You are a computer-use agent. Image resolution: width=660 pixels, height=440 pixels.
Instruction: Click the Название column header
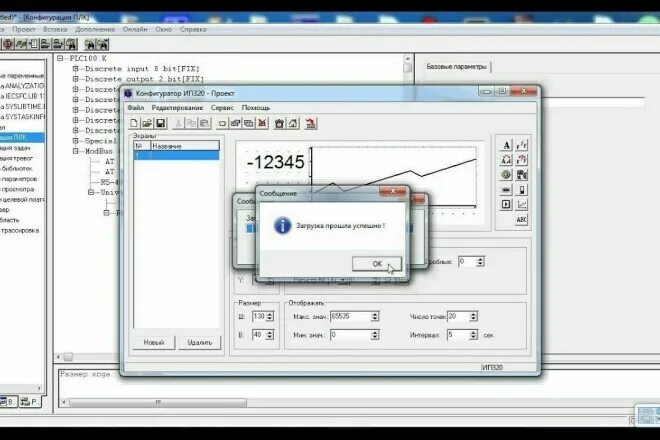point(185,146)
